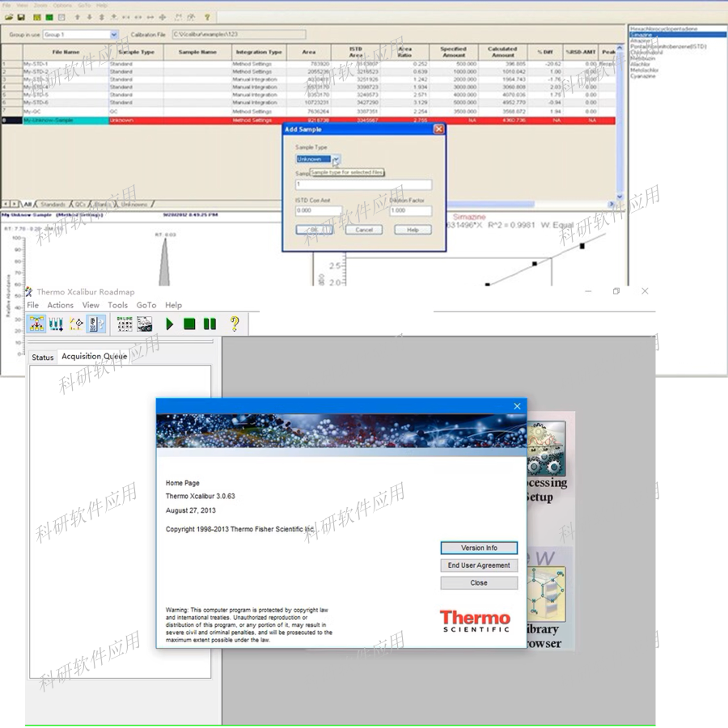Select the Standards sheet tab in results grid
Viewport: 728px width, 728px height.
[53, 204]
